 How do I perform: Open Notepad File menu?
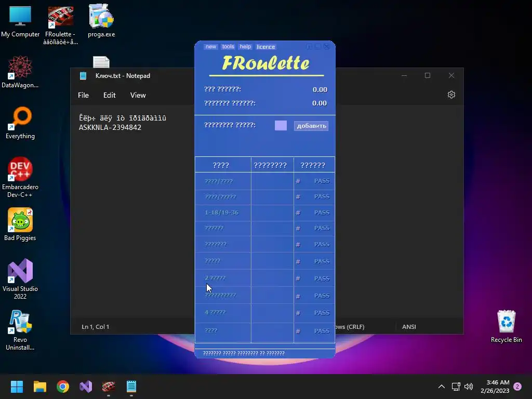tap(83, 96)
